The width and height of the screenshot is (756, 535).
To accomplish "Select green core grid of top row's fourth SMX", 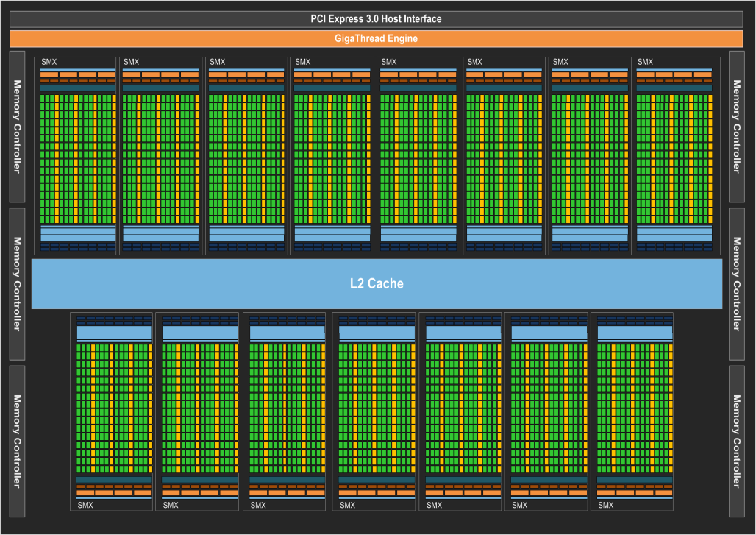I will coord(332,158).
